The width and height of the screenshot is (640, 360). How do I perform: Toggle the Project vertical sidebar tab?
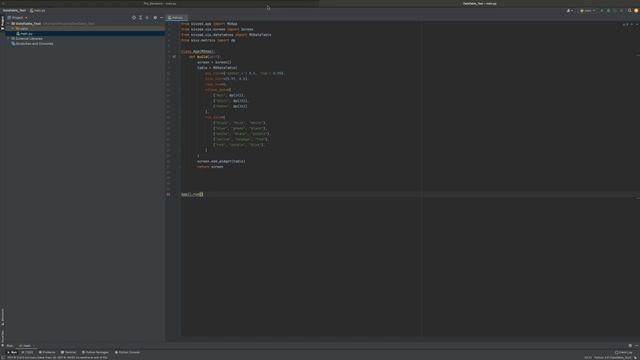coord(2,23)
